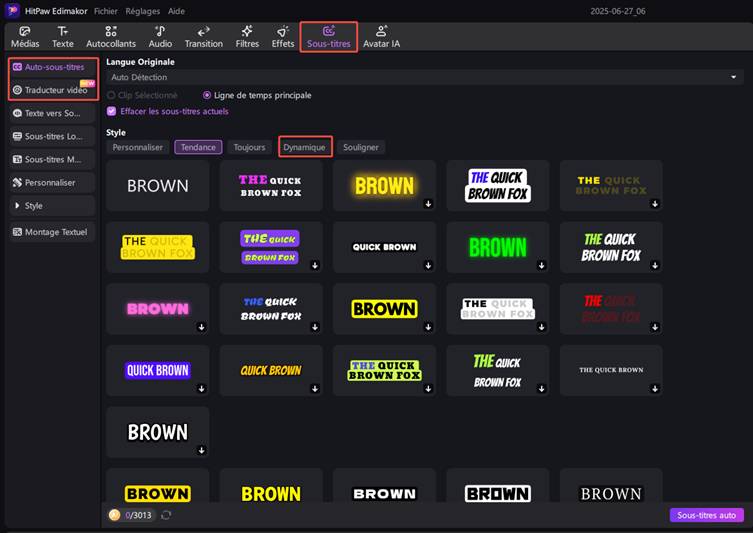Switch to the Souligner style tab
Screen dimensions: 753x533
click(x=361, y=147)
